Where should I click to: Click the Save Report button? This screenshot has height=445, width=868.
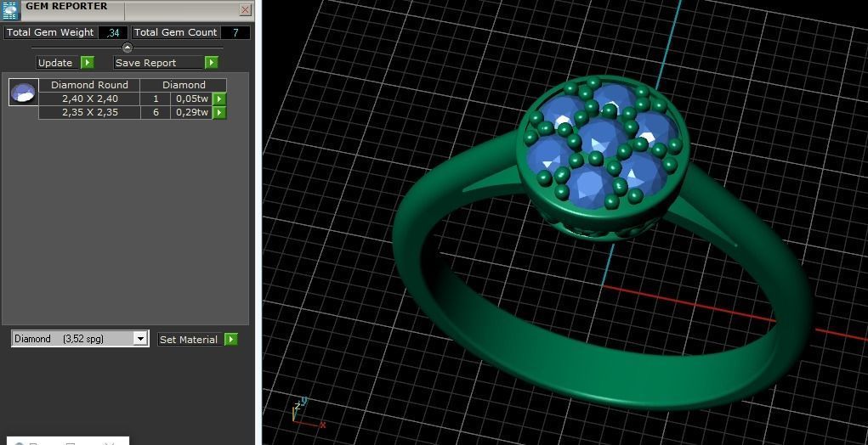[x=158, y=63]
